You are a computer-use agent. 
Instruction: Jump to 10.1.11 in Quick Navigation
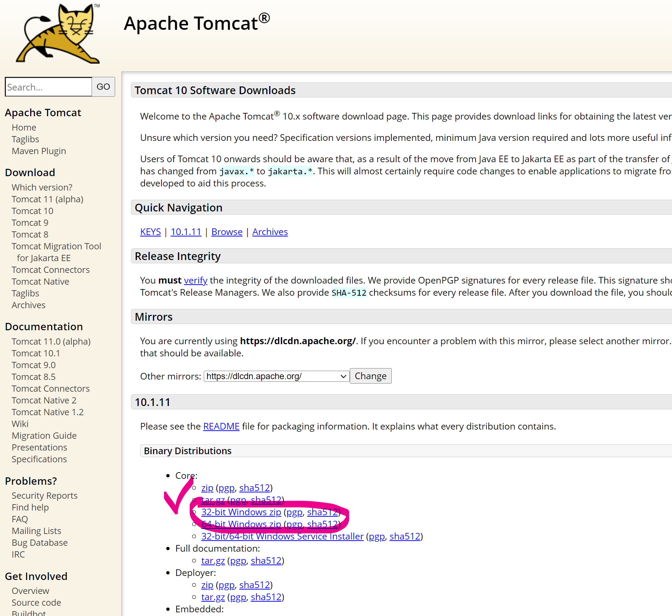click(x=186, y=232)
